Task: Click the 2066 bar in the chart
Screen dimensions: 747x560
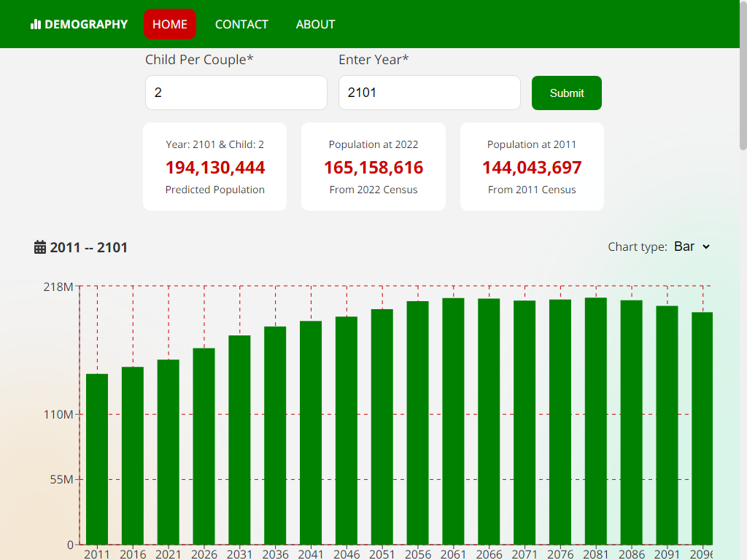Action: [x=489, y=421]
